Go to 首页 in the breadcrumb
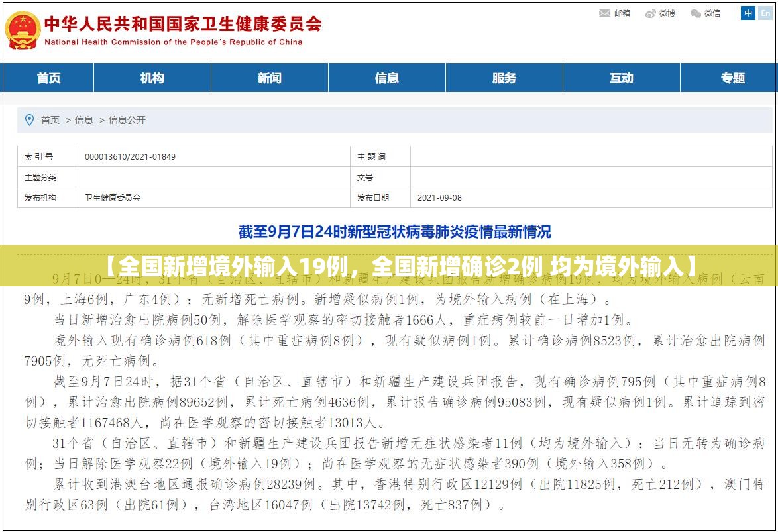The image size is (778, 532). click(x=50, y=120)
